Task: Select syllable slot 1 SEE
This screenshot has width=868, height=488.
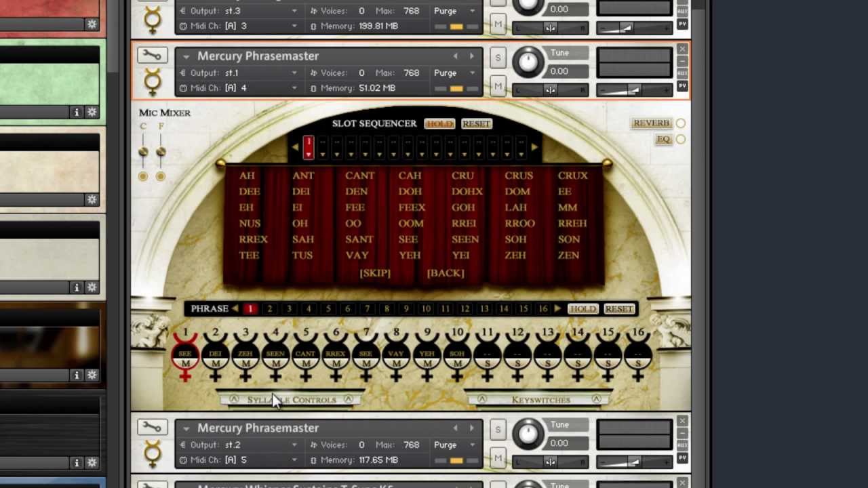Action: point(185,354)
